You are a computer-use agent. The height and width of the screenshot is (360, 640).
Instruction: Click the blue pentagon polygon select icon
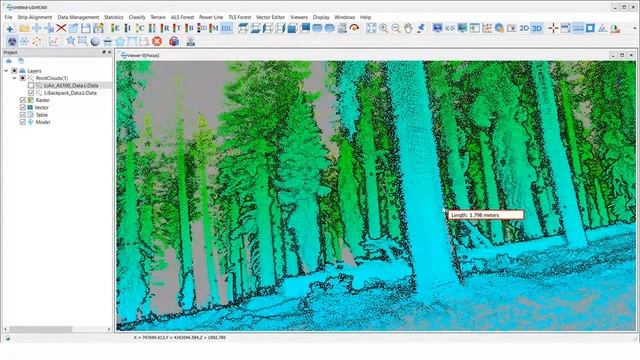120,41
